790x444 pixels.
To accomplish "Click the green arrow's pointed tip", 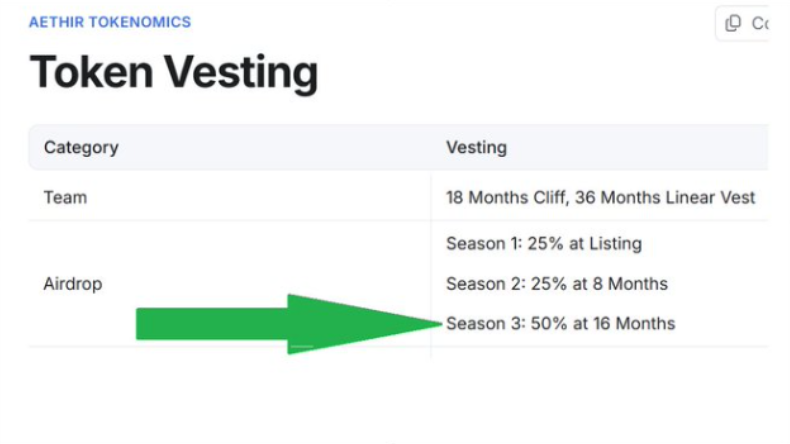I will coord(438,324).
